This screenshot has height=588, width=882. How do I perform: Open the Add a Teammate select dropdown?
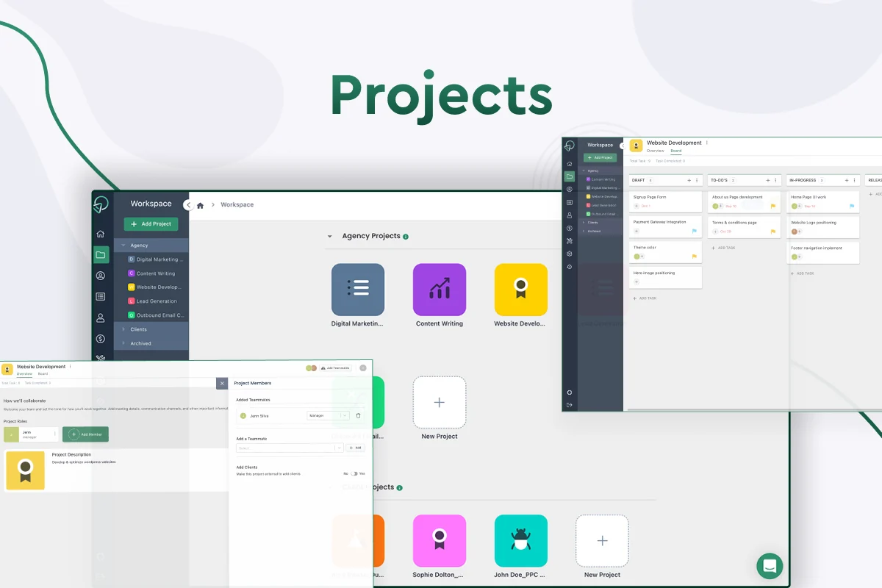pos(290,448)
